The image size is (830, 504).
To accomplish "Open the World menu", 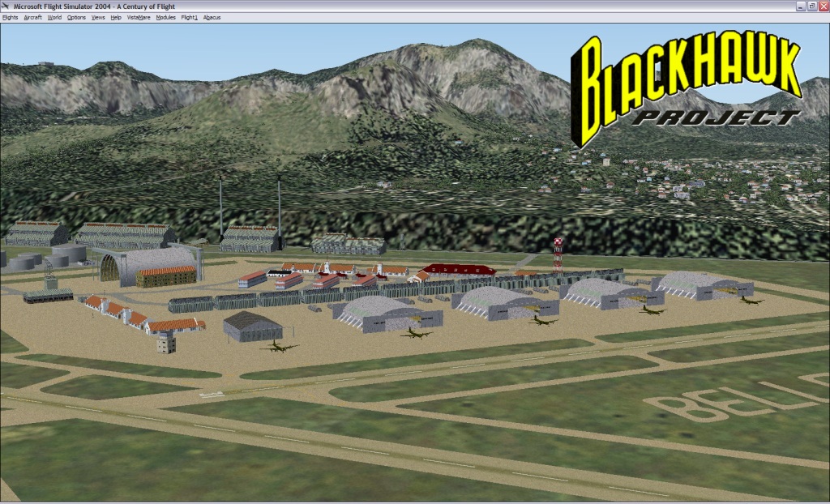I will (54, 18).
